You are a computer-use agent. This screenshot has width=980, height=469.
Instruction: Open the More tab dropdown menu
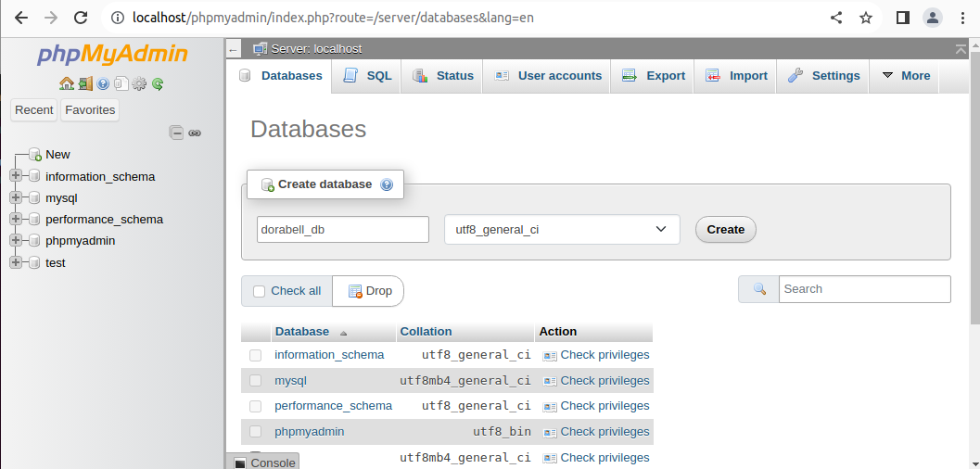(x=905, y=76)
